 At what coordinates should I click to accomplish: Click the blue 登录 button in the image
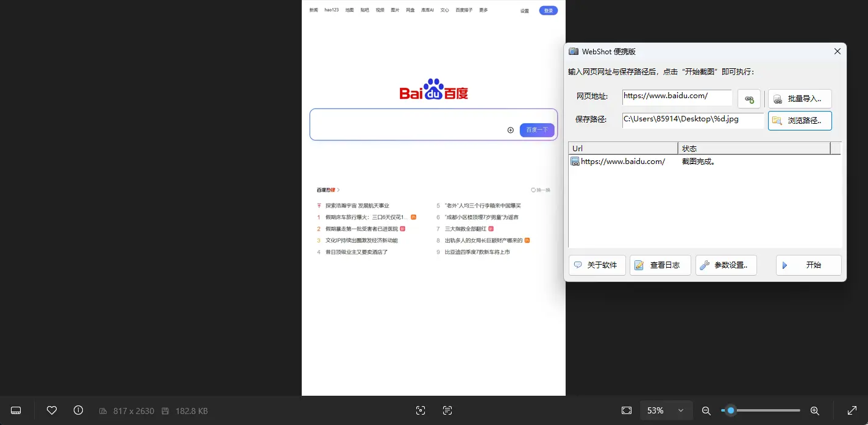click(548, 10)
